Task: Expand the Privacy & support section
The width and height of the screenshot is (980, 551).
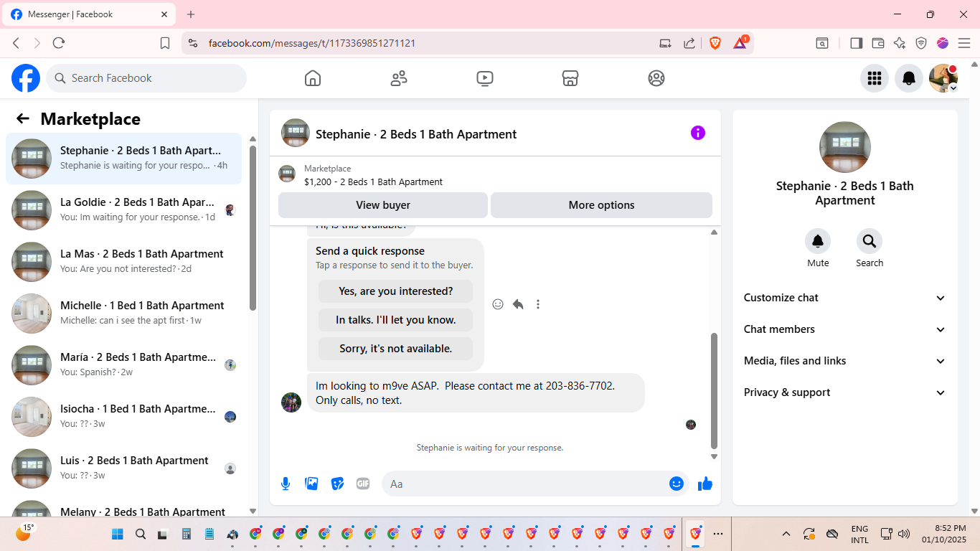Action: 845,392
